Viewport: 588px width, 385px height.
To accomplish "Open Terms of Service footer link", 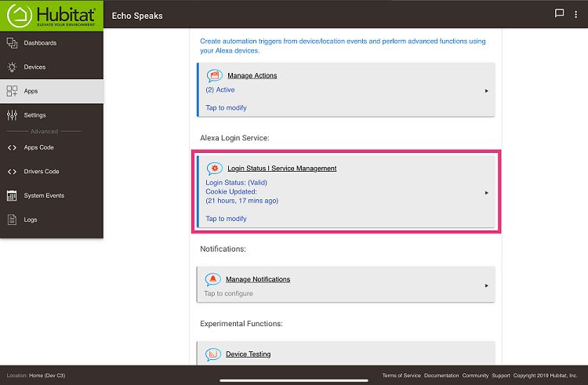I will (x=401, y=376).
